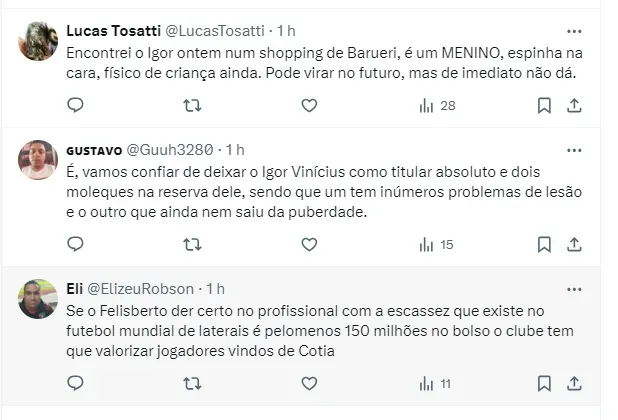Share Lucas Tosatti's tweet
Image resolution: width=618 pixels, height=420 pixels.
point(574,105)
